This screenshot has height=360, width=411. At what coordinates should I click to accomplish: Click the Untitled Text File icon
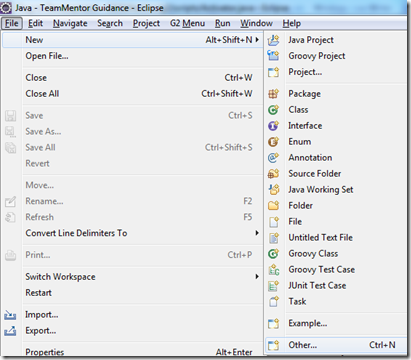(x=273, y=238)
